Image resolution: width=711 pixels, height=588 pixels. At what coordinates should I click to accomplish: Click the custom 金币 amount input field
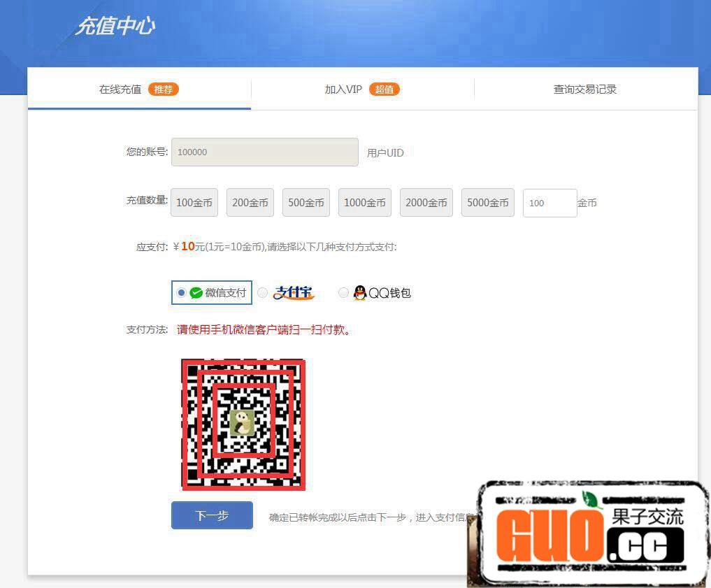click(550, 203)
